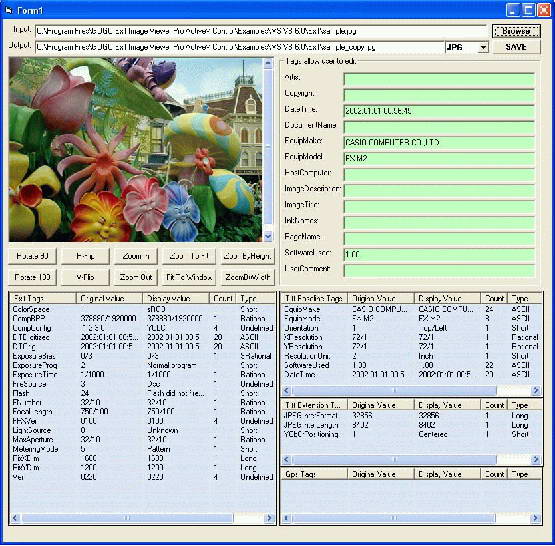555x546 pixels.
Task: Click the Exif list Original Value column header
Action: pyautogui.click(x=109, y=298)
